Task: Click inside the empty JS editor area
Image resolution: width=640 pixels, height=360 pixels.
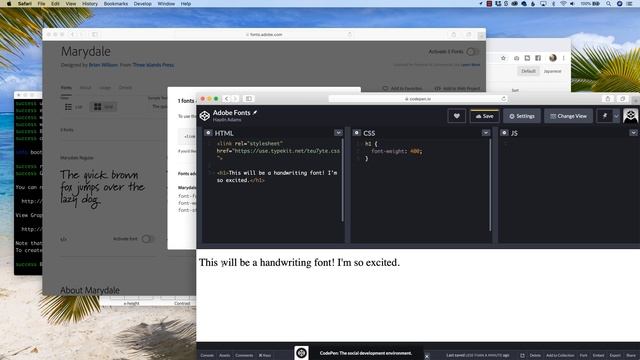Action: (569, 190)
